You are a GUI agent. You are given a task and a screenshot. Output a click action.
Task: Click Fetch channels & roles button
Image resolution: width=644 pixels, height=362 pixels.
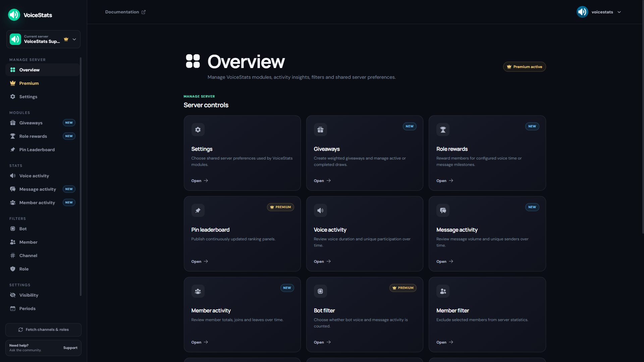click(x=43, y=330)
